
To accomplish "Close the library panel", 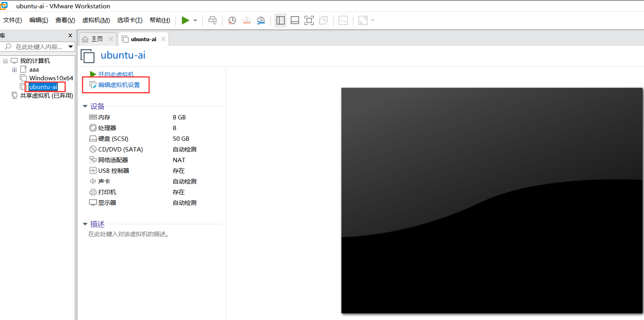I will click(70, 36).
